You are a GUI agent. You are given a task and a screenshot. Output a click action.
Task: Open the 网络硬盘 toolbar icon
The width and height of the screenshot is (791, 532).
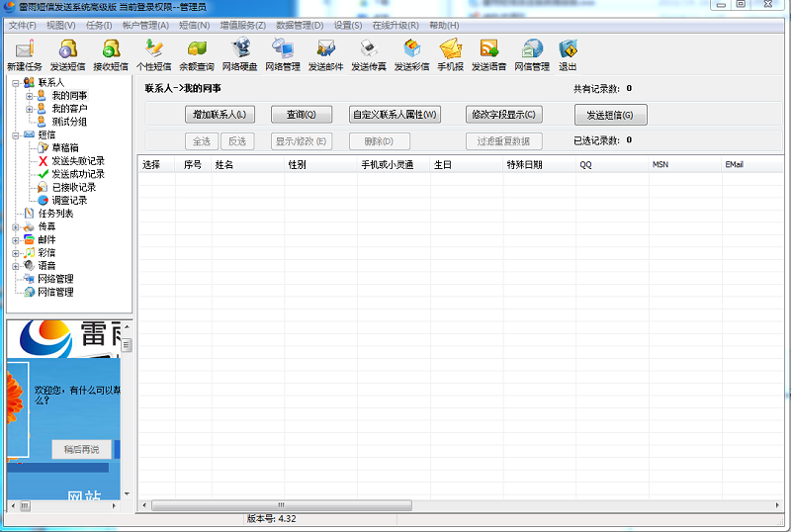[239, 54]
